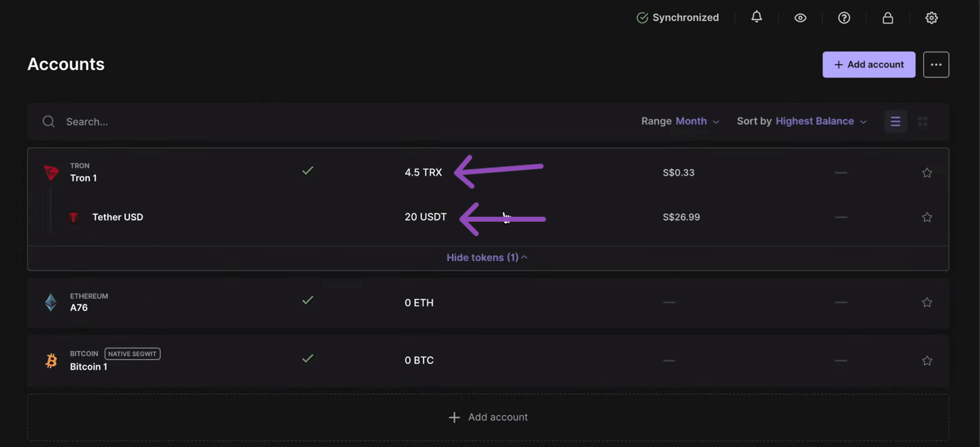The height and width of the screenshot is (447, 980).
Task: Star the Tron 1 account
Action: coord(927,173)
